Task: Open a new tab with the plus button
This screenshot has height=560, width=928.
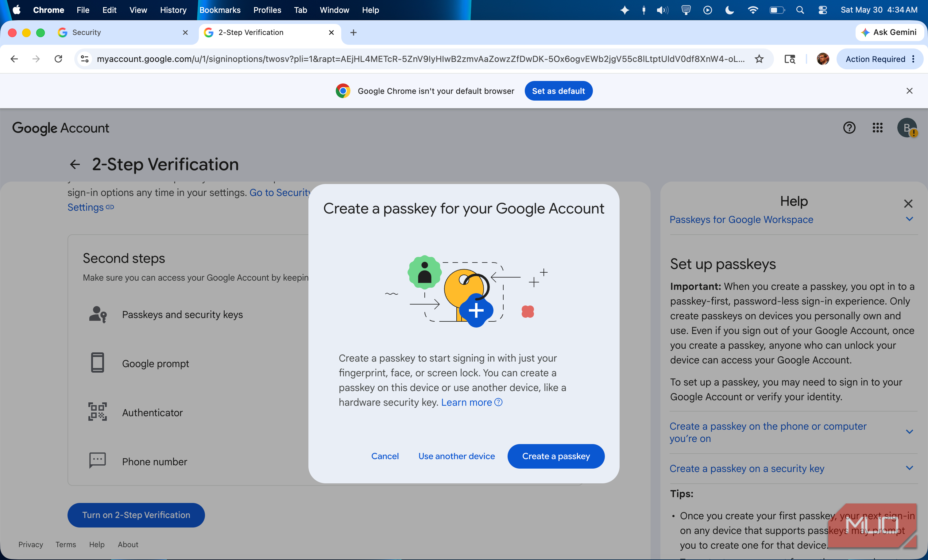Action: 353,33
